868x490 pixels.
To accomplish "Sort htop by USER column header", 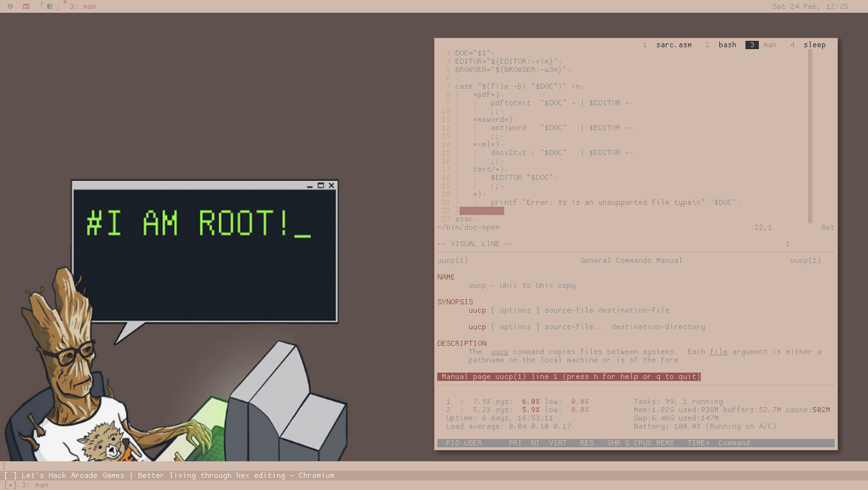I will 473,443.
